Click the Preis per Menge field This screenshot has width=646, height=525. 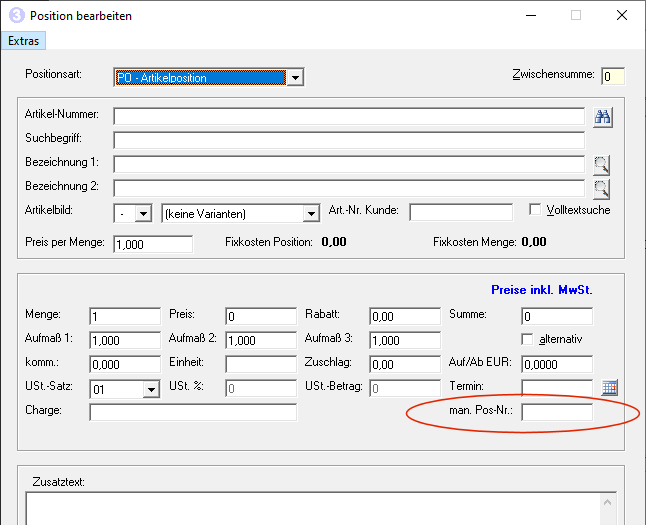(153, 244)
